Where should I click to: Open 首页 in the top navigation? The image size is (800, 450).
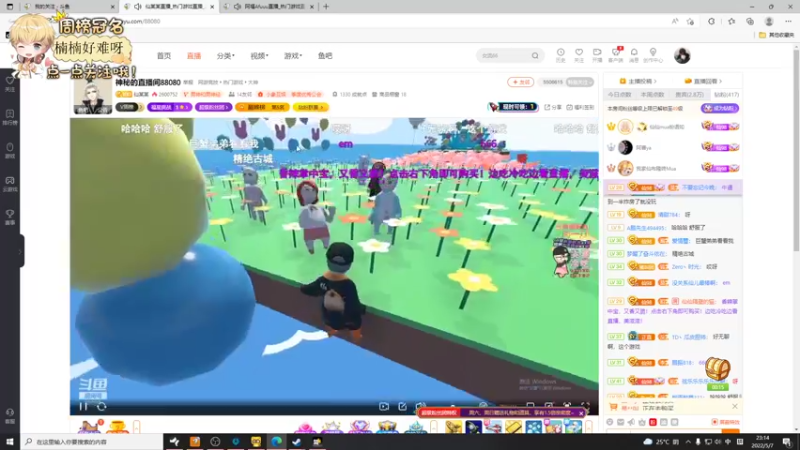point(164,56)
